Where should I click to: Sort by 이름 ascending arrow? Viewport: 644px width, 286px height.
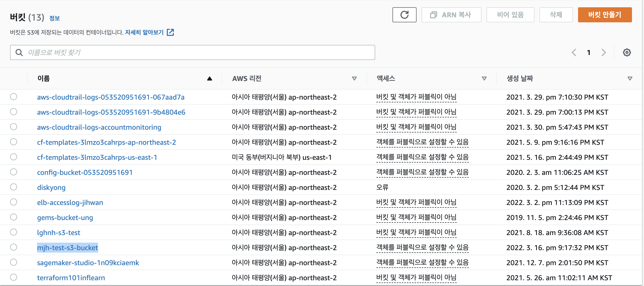[x=209, y=79]
